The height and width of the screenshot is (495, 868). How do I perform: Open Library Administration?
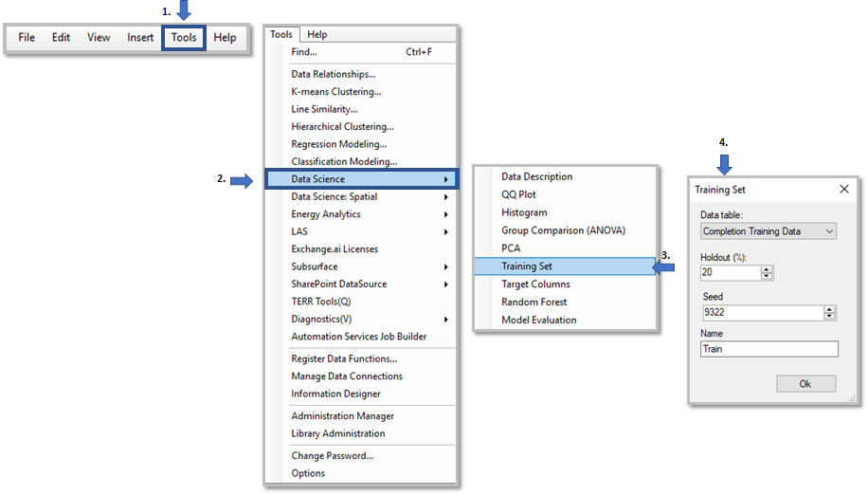(361, 433)
